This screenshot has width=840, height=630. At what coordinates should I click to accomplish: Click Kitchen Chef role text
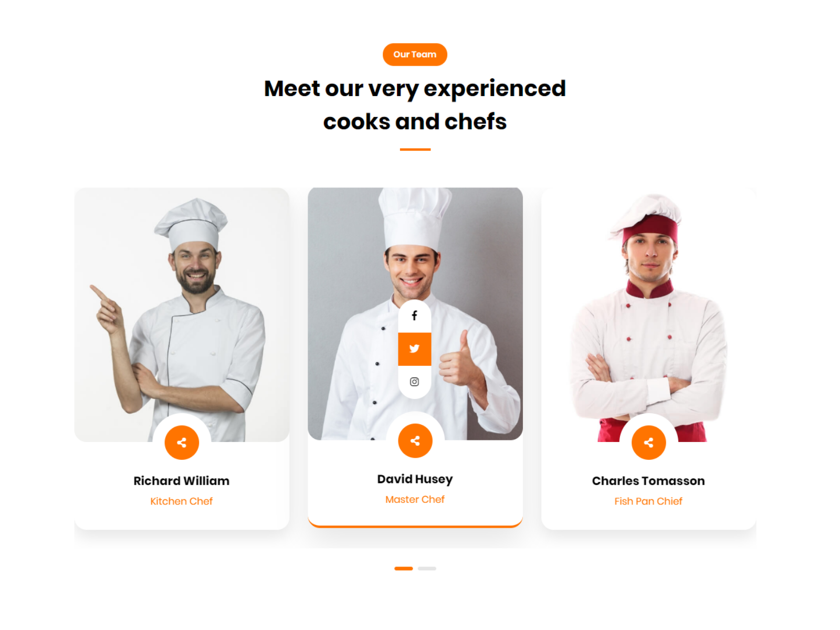pyautogui.click(x=182, y=501)
